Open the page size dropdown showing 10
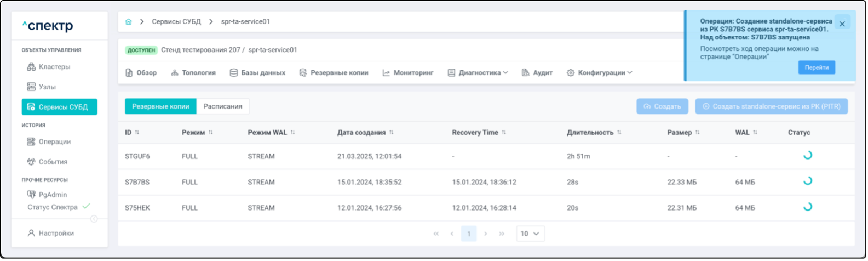The image size is (868, 261). pos(530,234)
